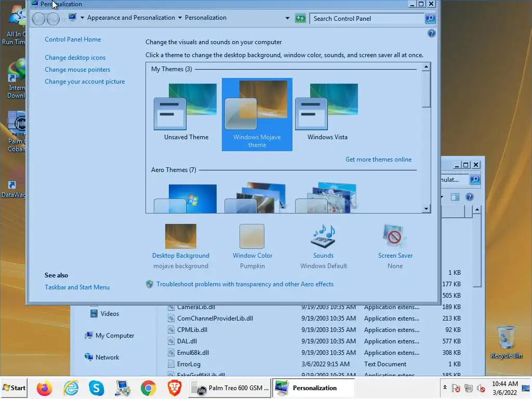The height and width of the screenshot is (399, 532).
Task: Open the Sounds settings icon
Action: 323,236
